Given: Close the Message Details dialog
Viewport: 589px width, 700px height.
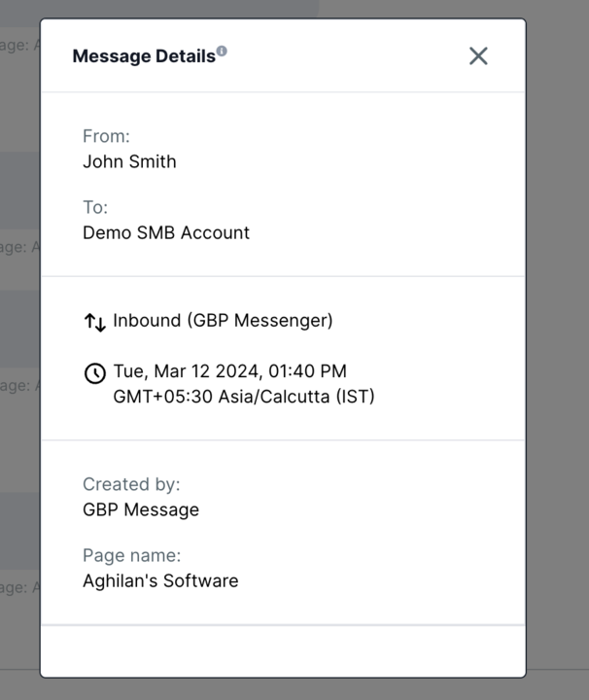Looking at the screenshot, I should 478,56.
